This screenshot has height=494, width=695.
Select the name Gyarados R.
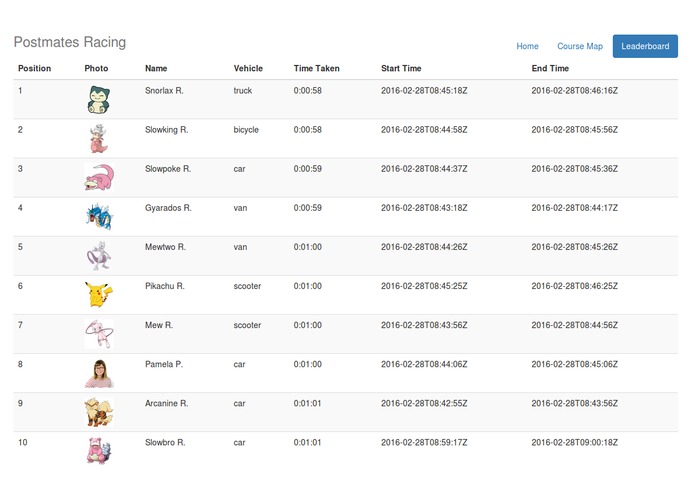coord(168,208)
